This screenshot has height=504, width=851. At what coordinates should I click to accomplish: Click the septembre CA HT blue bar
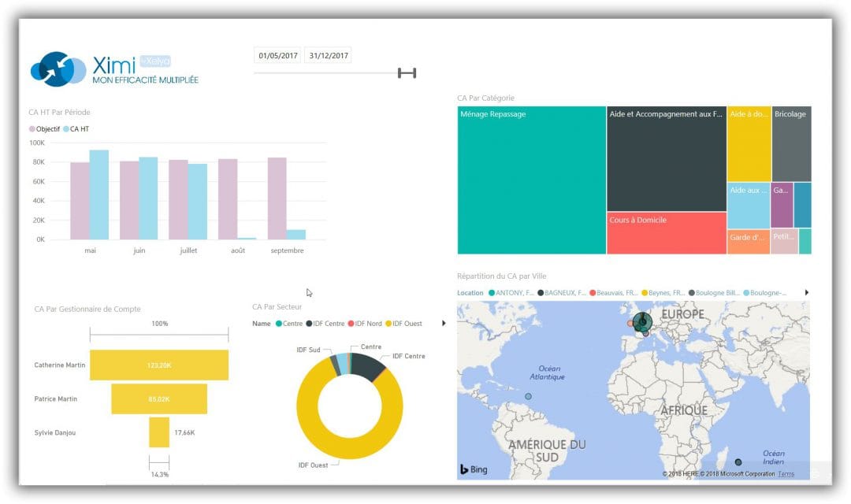[296, 235]
